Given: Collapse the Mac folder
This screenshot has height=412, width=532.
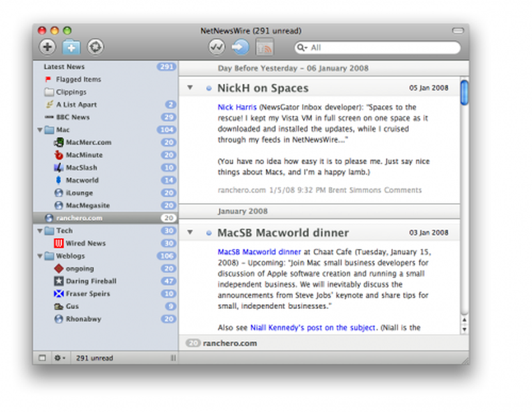Looking at the screenshot, I should point(40,130).
